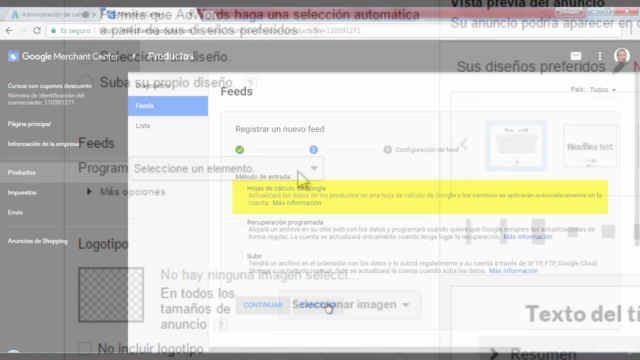Open Productos in the sidebar
640x360 pixels.
[x=22, y=172]
